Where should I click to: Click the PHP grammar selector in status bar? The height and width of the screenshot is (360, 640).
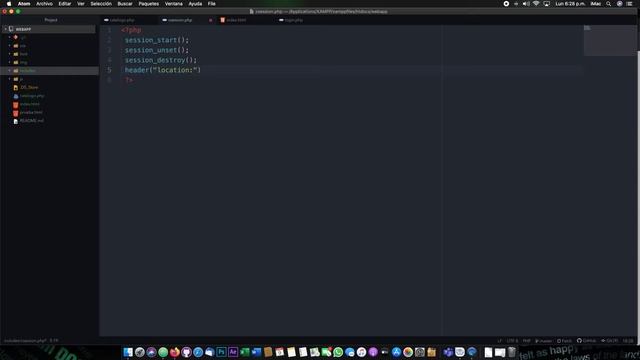click(527, 340)
